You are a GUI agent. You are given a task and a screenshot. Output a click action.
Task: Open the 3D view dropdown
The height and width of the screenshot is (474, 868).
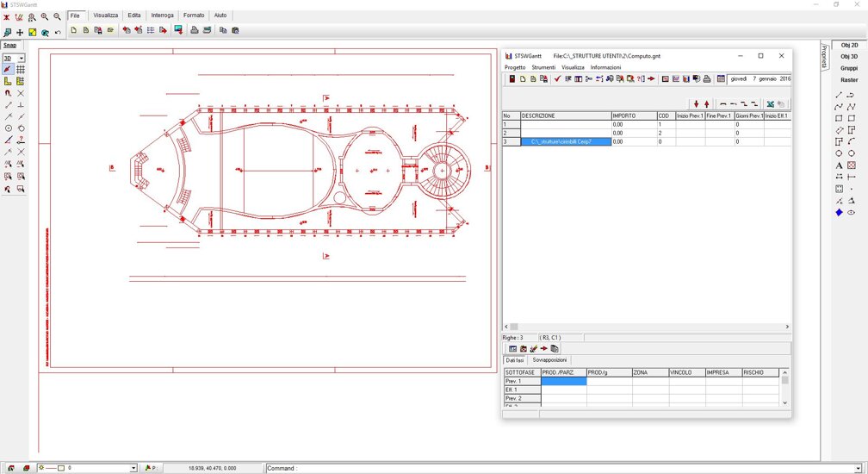click(22, 59)
